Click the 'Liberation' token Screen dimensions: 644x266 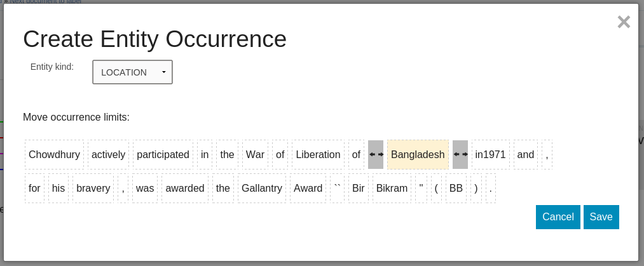click(318, 154)
